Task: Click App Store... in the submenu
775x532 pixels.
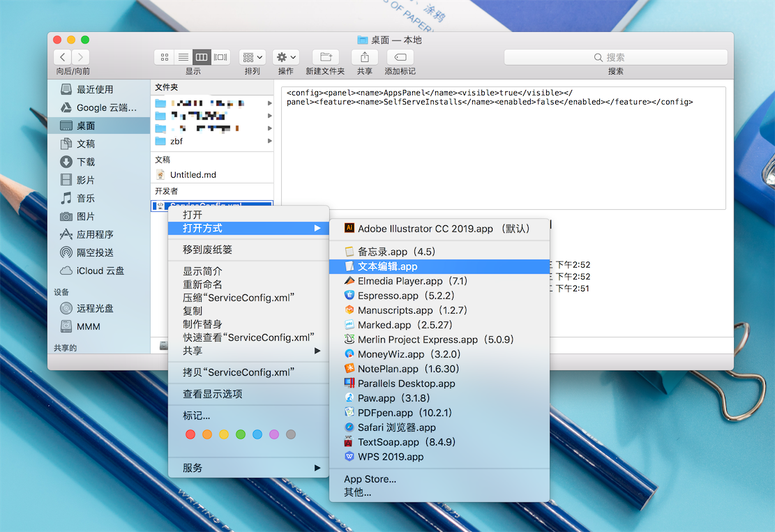Action: pos(439,479)
